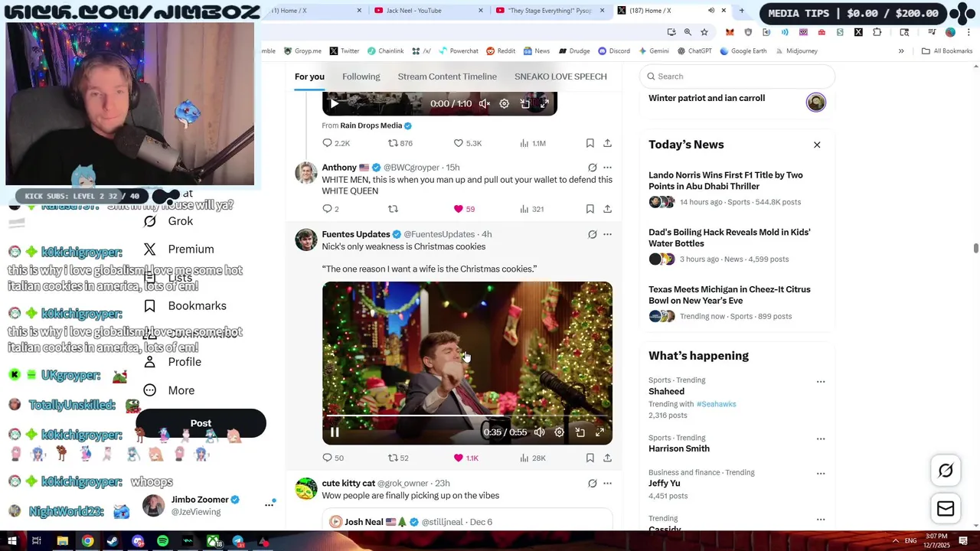
Task: Open picture-in-picture on Christmas cookies video
Action: (580, 432)
